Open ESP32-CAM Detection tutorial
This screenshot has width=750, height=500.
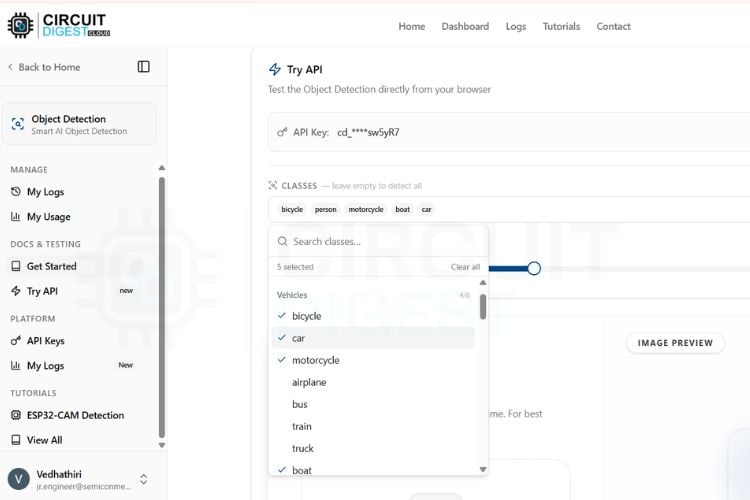point(75,415)
